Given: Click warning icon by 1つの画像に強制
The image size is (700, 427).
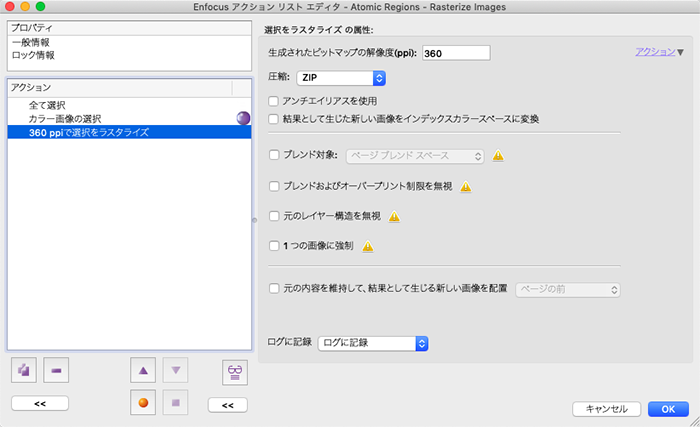Looking at the screenshot, I should click(367, 246).
